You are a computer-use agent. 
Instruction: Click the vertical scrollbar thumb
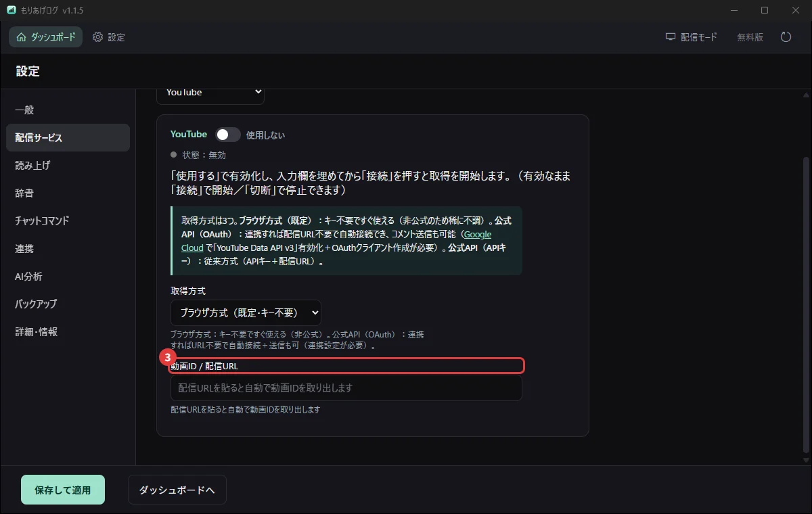(805, 304)
